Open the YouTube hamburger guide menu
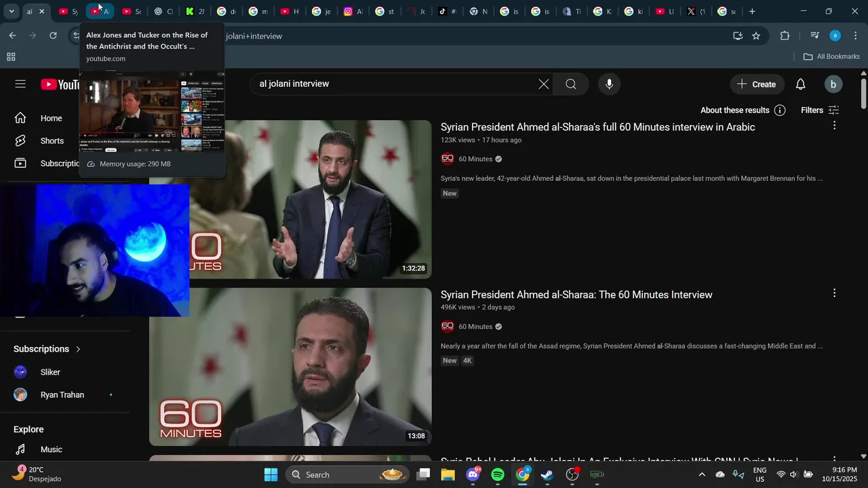Viewport: 868px width, 488px height. [20, 84]
